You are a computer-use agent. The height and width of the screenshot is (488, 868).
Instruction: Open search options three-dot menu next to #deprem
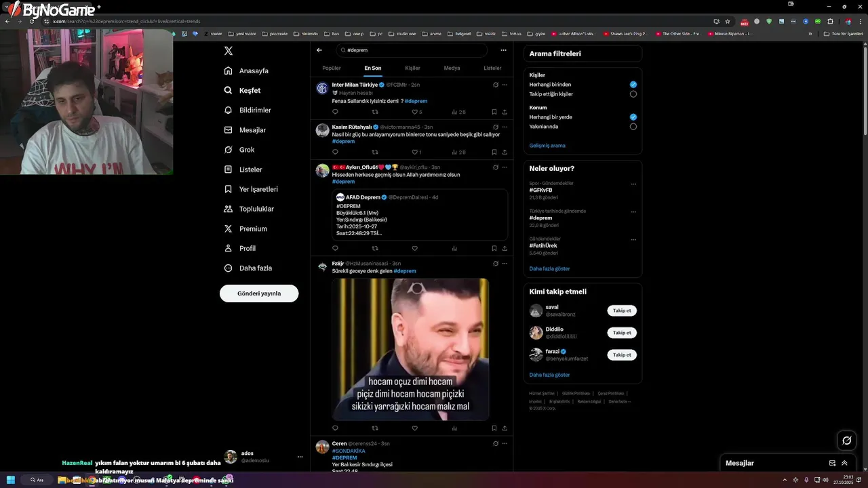point(503,50)
